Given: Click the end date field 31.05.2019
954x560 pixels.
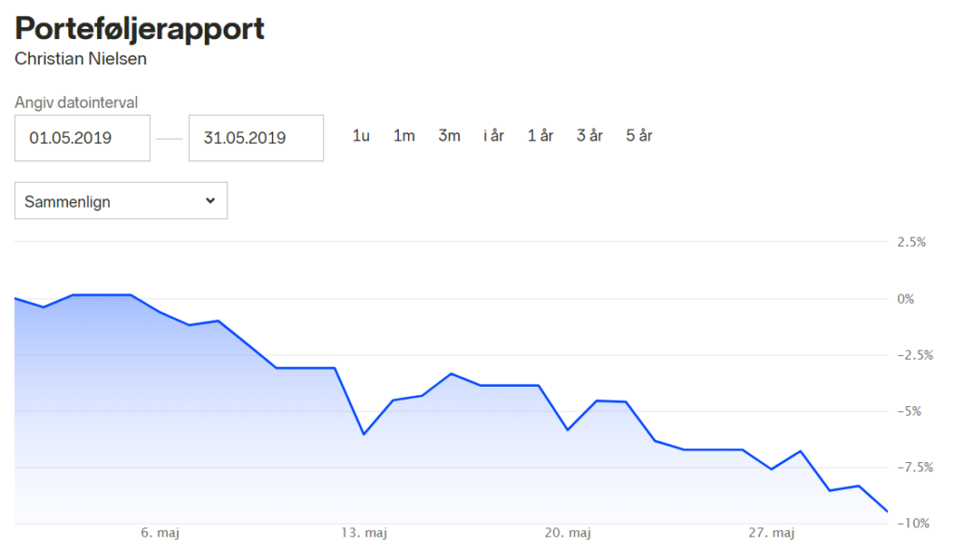Looking at the screenshot, I should [256, 138].
